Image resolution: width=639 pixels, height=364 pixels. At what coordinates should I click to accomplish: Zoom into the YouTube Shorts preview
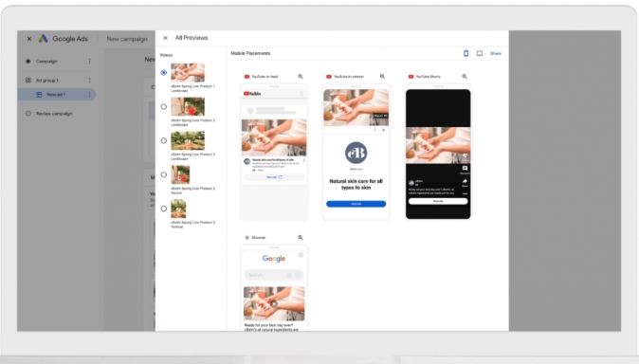coord(465,76)
